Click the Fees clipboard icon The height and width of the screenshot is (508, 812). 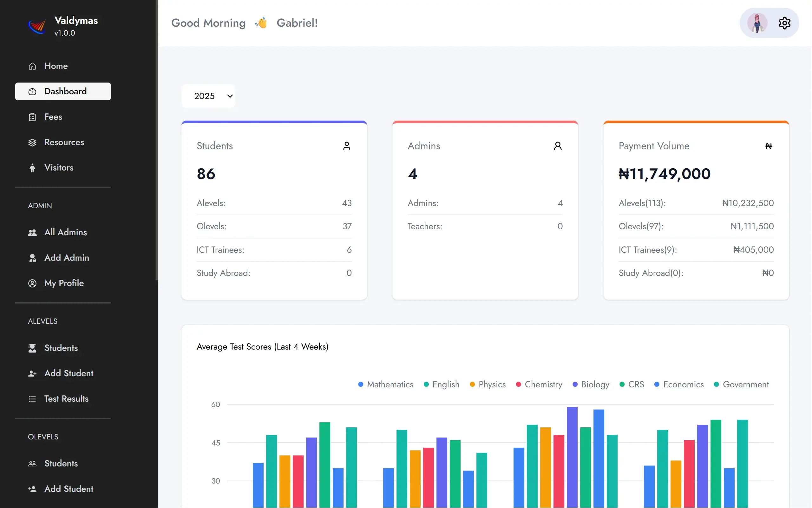point(32,117)
